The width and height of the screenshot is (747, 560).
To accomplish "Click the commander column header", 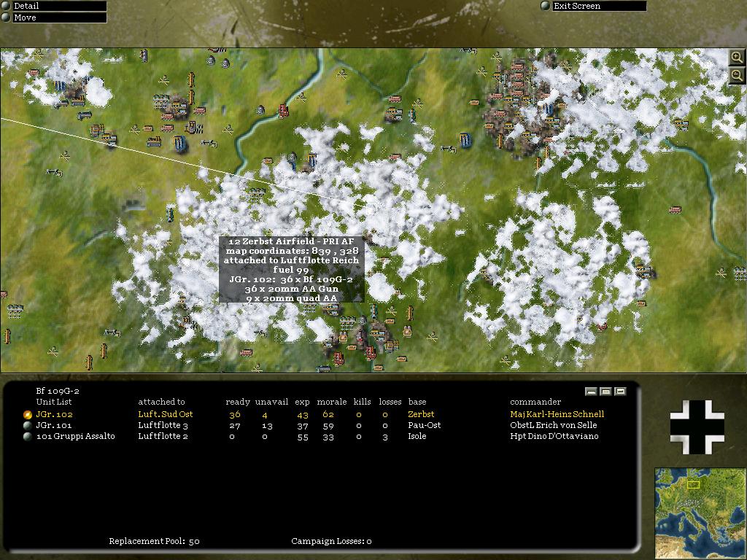I will (535, 402).
